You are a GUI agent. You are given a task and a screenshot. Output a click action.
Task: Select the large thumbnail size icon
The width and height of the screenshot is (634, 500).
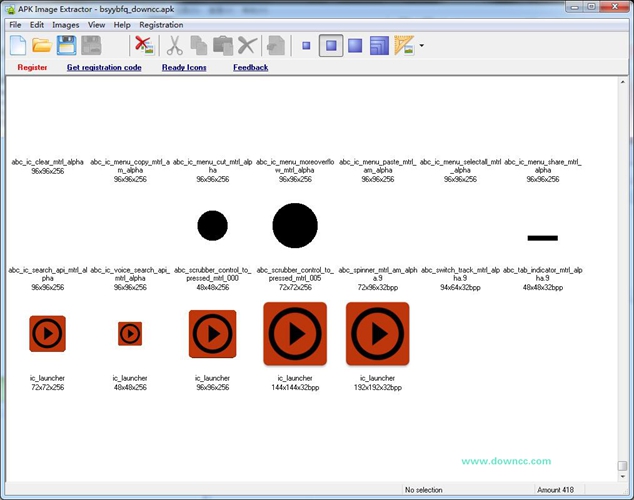tap(355, 45)
